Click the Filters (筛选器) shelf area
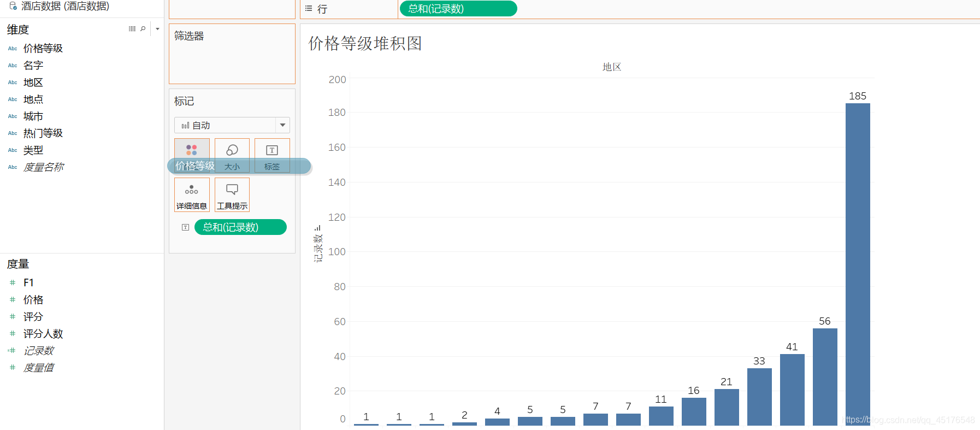 (x=232, y=54)
